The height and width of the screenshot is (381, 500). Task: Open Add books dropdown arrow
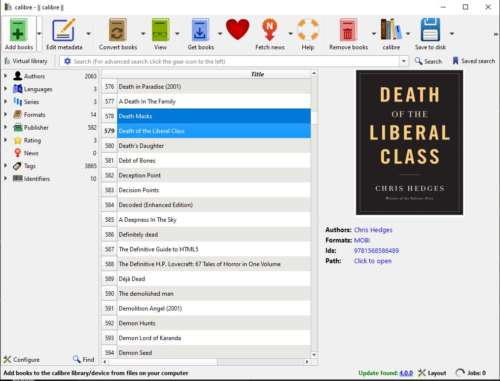point(39,34)
